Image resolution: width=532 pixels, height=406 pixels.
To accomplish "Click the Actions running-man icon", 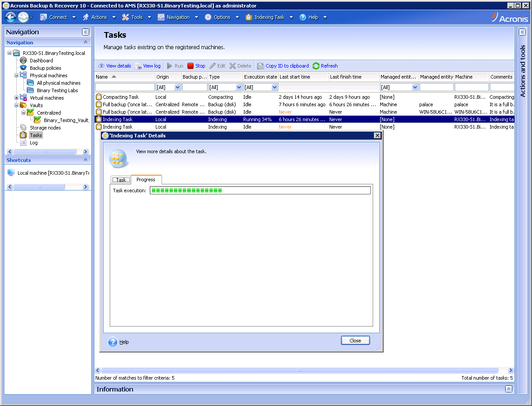I will coord(86,17).
